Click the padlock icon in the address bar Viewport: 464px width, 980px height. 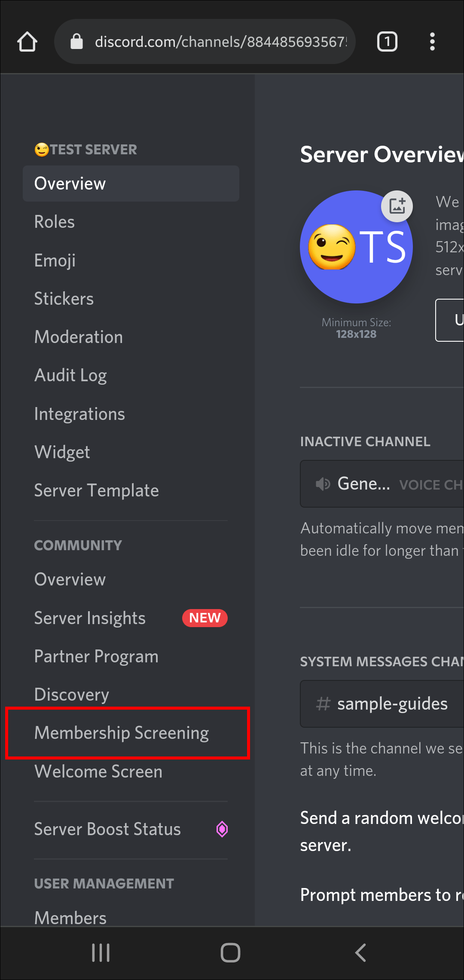pyautogui.click(x=76, y=41)
